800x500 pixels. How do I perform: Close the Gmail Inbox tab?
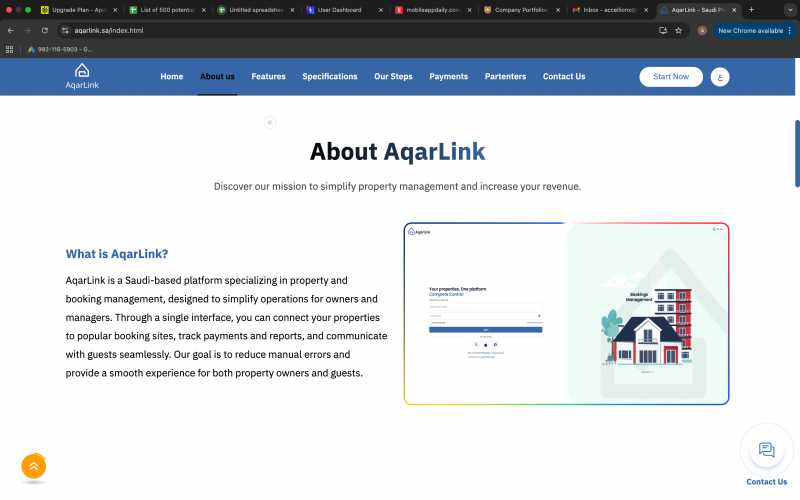tap(646, 10)
